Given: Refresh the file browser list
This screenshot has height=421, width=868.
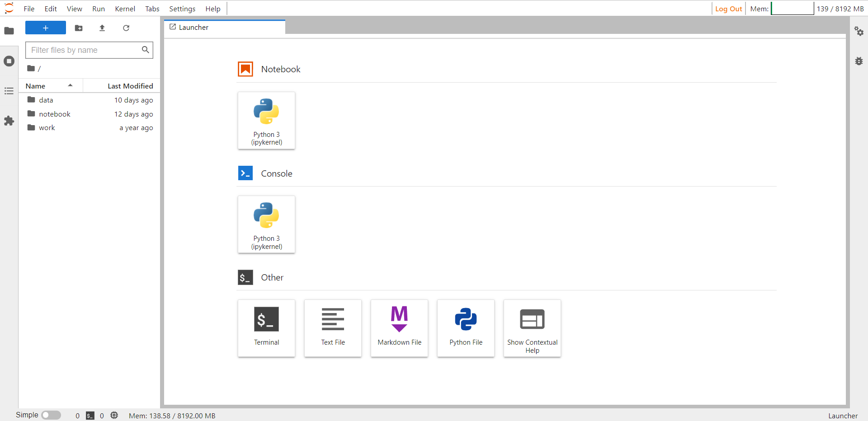Looking at the screenshot, I should (126, 28).
